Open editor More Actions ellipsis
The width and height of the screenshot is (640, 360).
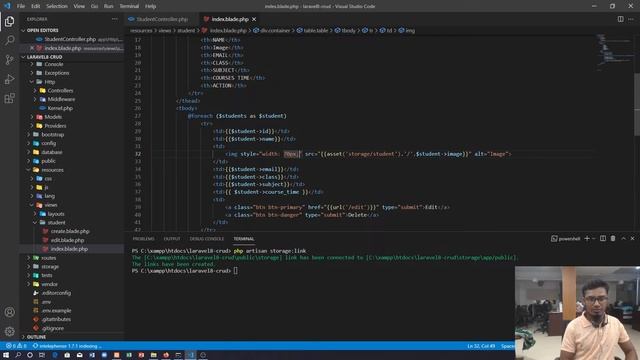(631, 19)
